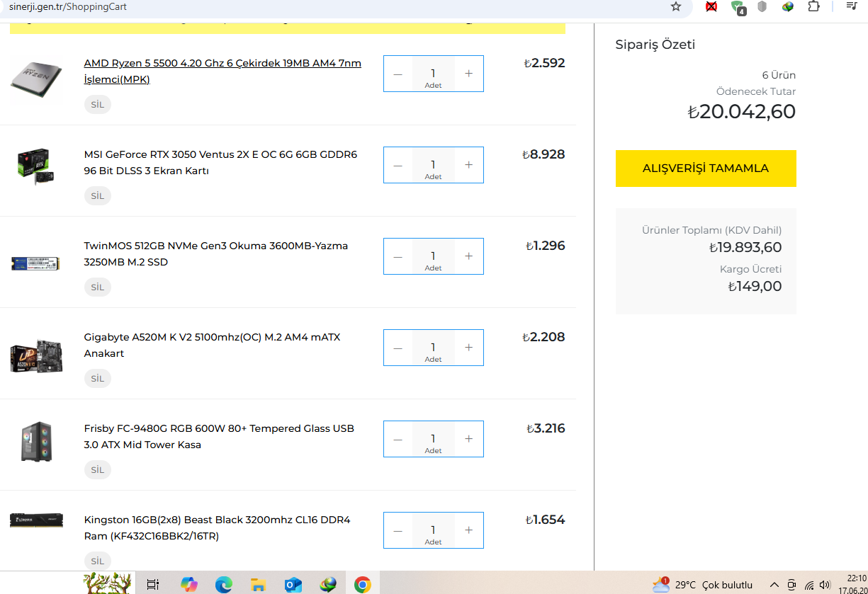
Task: Open the volume control in system tray
Action: (825, 585)
